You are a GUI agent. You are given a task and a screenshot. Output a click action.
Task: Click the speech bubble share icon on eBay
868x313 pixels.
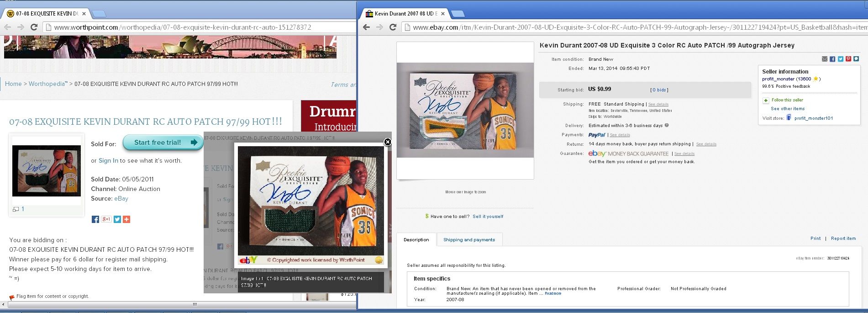[x=856, y=59]
